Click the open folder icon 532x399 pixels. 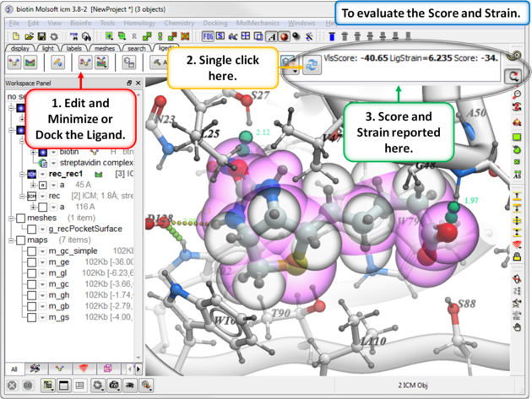pyautogui.click(x=29, y=37)
